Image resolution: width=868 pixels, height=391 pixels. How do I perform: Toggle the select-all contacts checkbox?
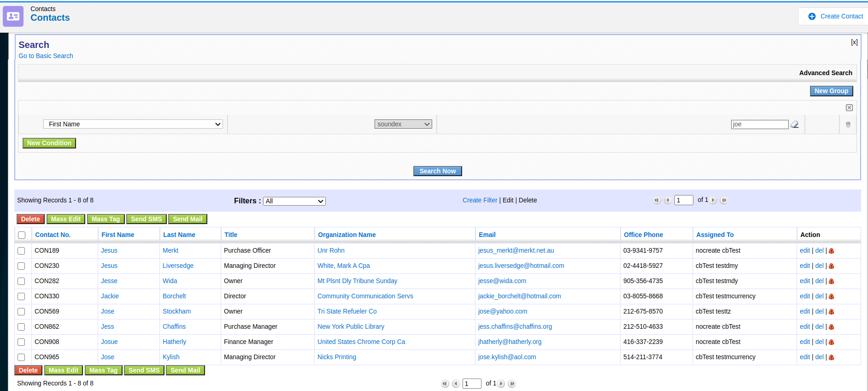[x=22, y=235]
